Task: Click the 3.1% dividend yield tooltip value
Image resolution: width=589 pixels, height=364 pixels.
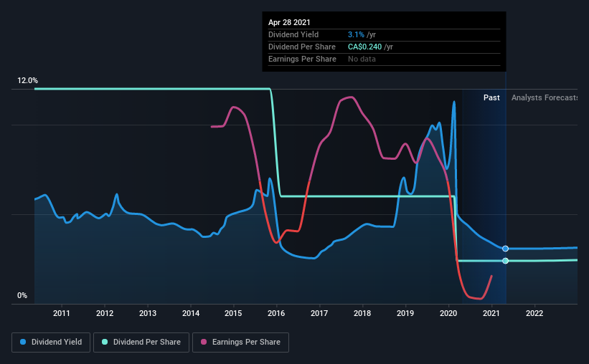Action: (x=356, y=34)
